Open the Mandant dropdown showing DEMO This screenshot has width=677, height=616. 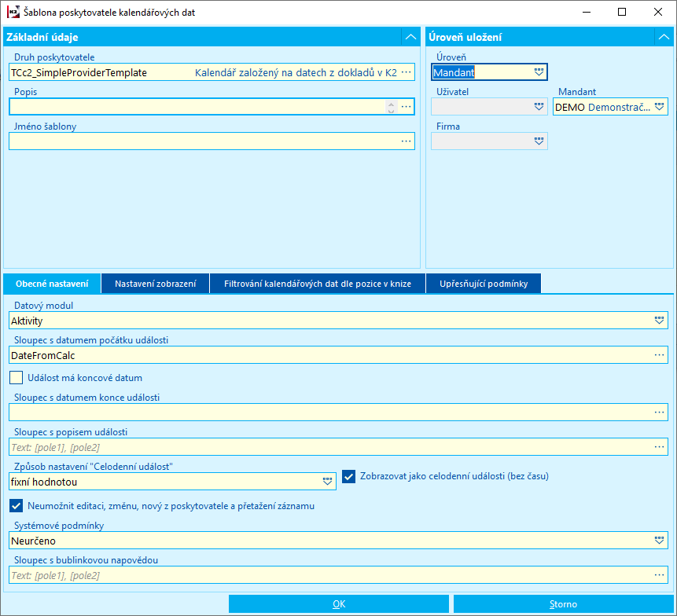tap(659, 107)
